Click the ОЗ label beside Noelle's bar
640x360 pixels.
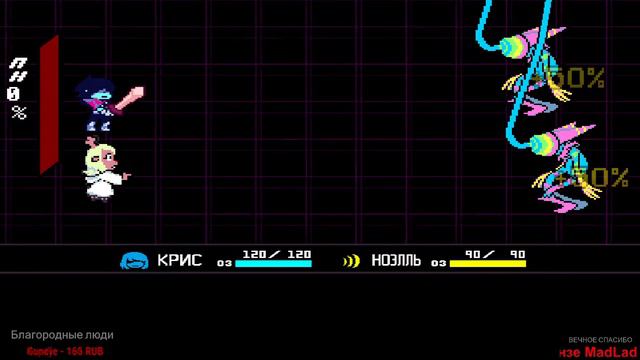[x=438, y=263]
